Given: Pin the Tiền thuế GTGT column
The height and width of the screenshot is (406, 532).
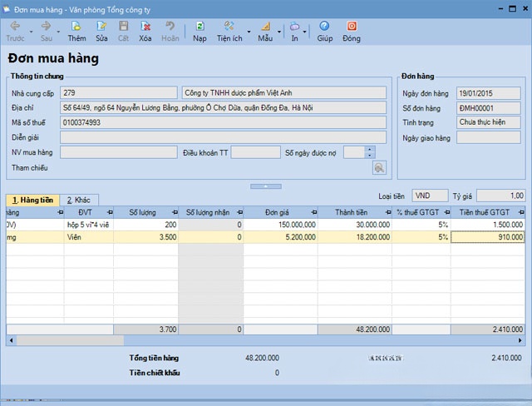Looking at the screenshot, I should (521, 212).
